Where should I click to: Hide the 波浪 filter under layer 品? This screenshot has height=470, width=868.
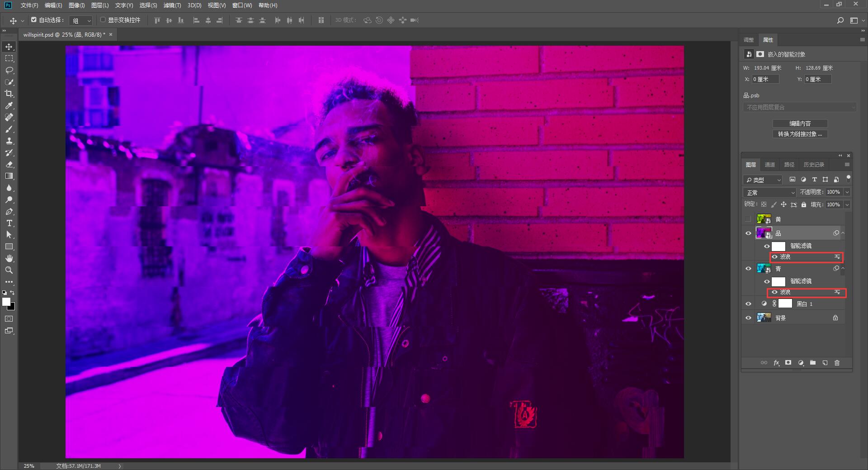pyautogui.click(x=774, y=257)
